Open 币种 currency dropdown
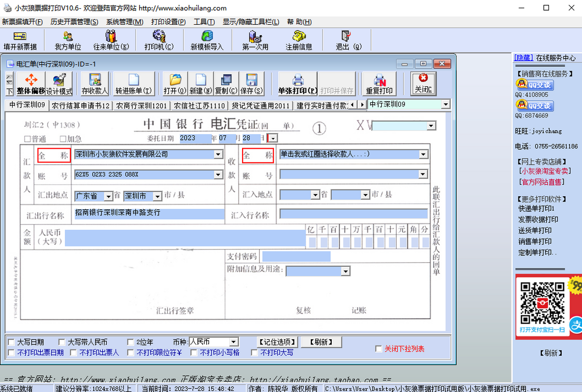Image resolution: width=582 pixels, height=392 pixels. (x=234, y=342)
